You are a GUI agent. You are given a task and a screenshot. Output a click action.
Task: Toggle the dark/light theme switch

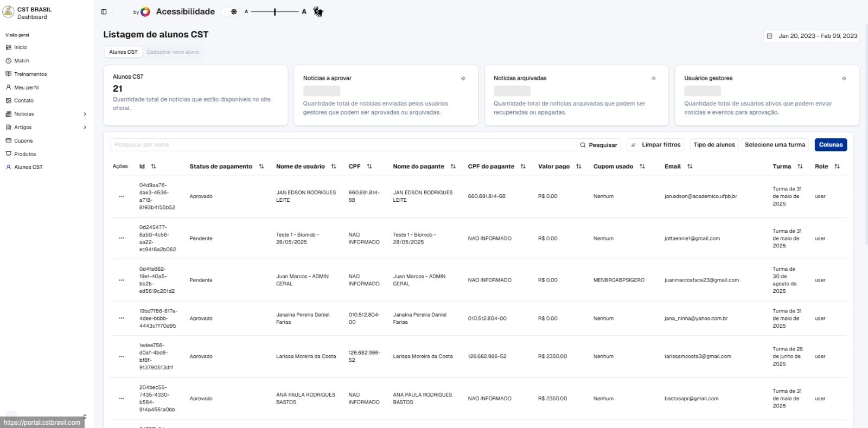[x=231, y=11]
